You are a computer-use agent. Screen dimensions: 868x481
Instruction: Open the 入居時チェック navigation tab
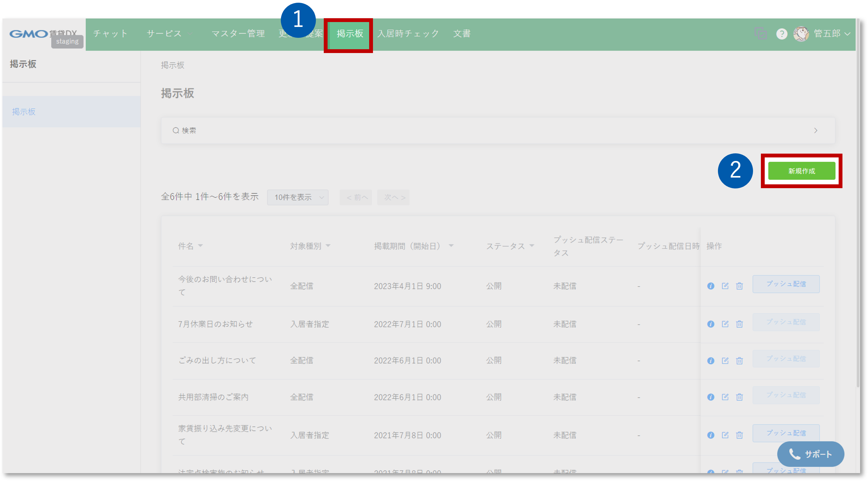click(408, 34)
